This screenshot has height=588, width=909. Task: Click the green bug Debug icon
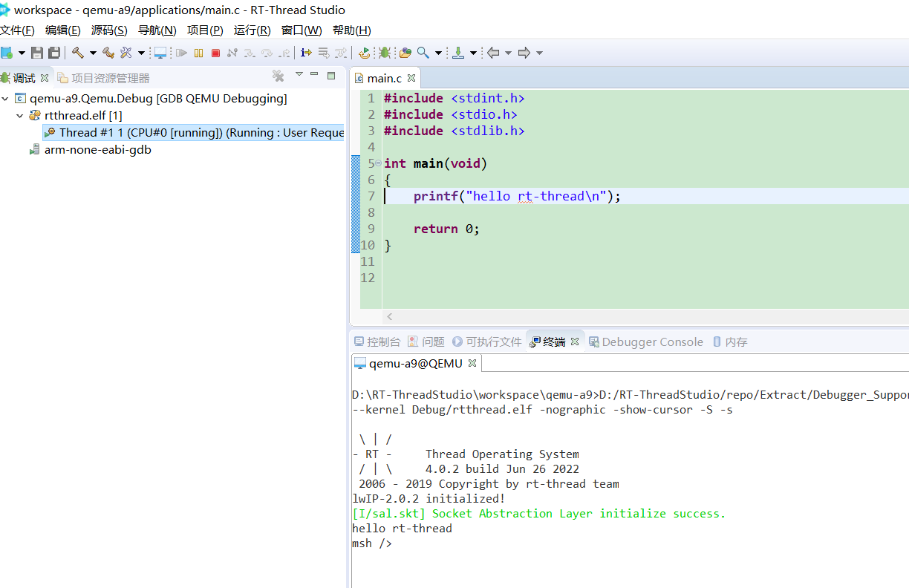(384, 53)
